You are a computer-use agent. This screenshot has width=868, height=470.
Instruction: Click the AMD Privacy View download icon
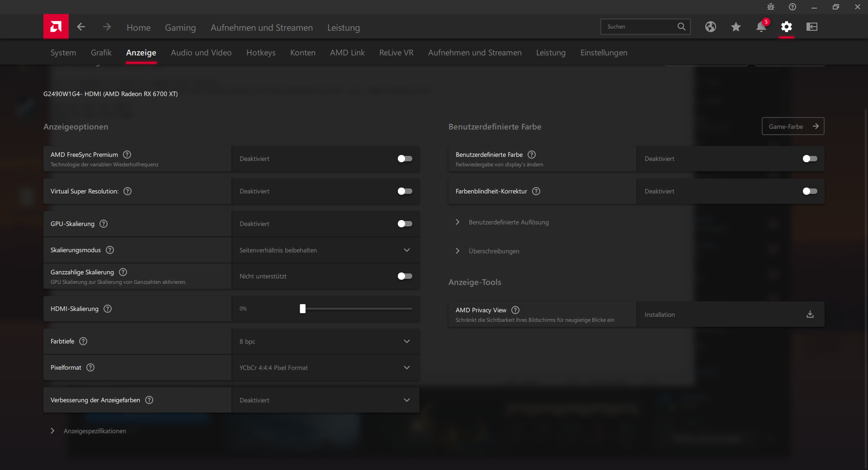click(810, 314)
